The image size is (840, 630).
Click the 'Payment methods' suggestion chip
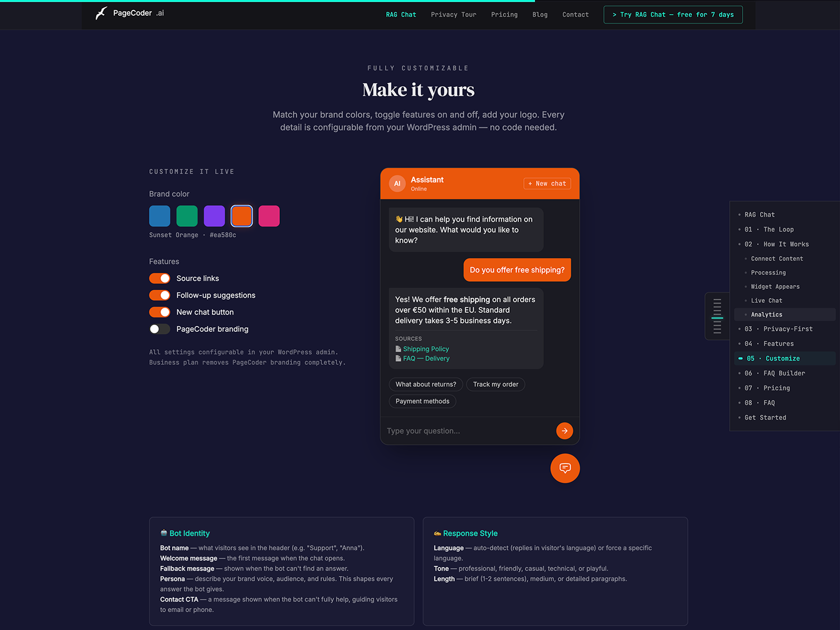click(423, 401)
